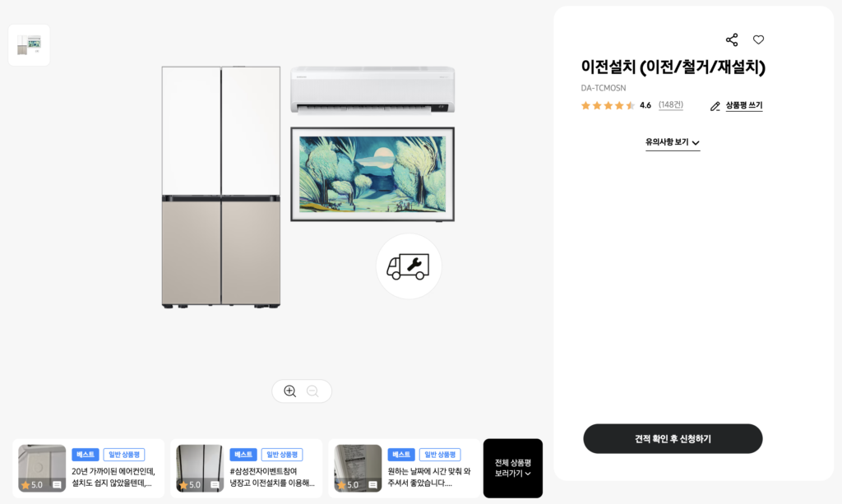This screenshot has width=842, height=504.
Task: Zoom in on the product image
Action: click(290, 391)
